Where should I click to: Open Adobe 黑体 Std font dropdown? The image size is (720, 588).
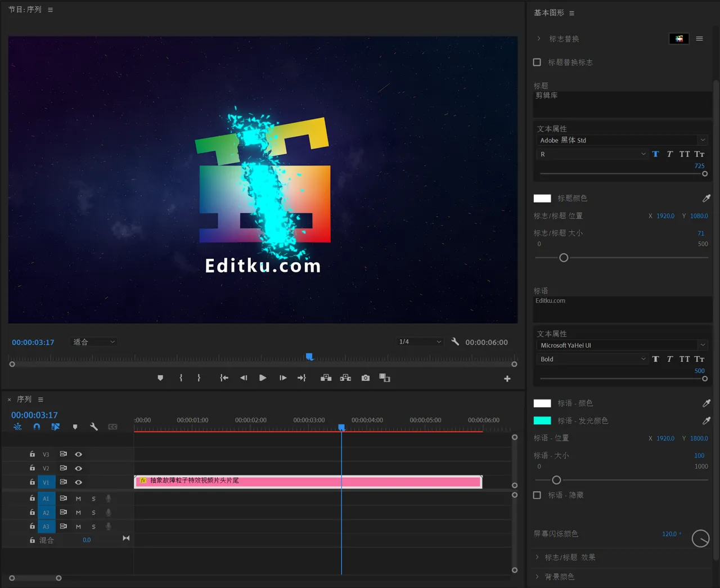coord(622,140)
